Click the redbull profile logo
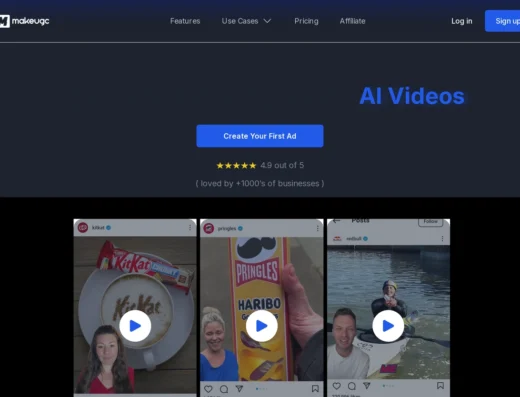 337,239
